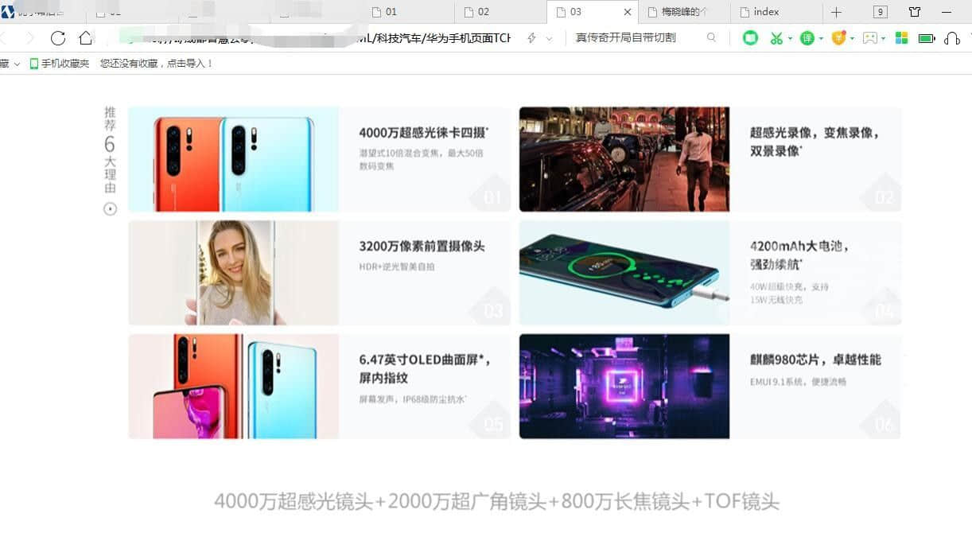Open the colorful grid apps icon
This screenshot has width=972, height=560.
pyautogui.click(x=901, y=38)
